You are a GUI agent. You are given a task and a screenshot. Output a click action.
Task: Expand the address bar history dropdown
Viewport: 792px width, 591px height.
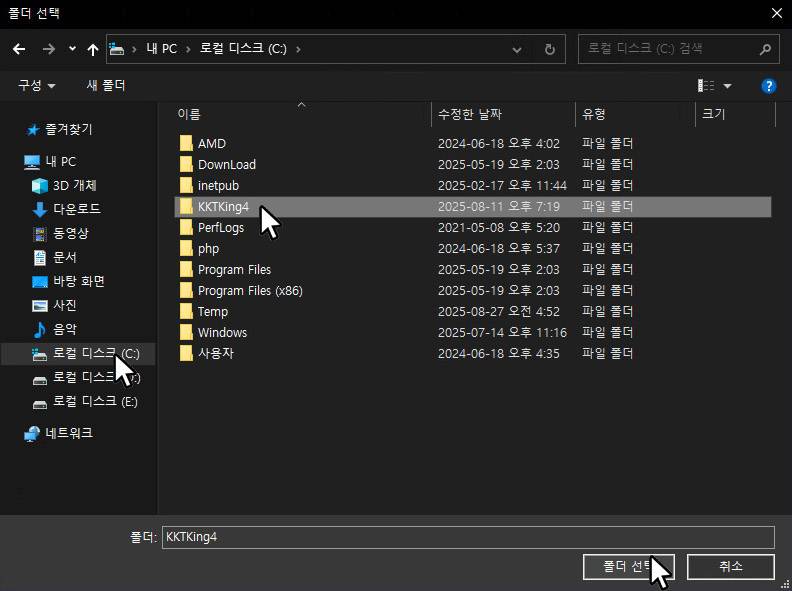[516, 49]
